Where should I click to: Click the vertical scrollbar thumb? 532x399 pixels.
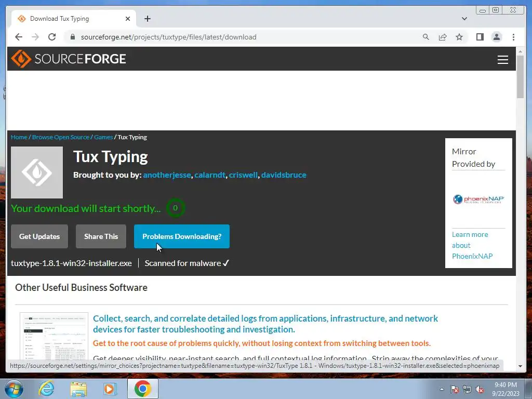coord(520,77)
